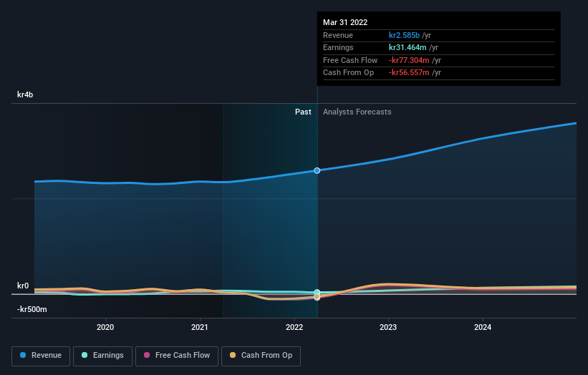Viewport: 588px width, 375px height.
Task: Click the Analysts Forecasts label
Action: pos(357,112)
